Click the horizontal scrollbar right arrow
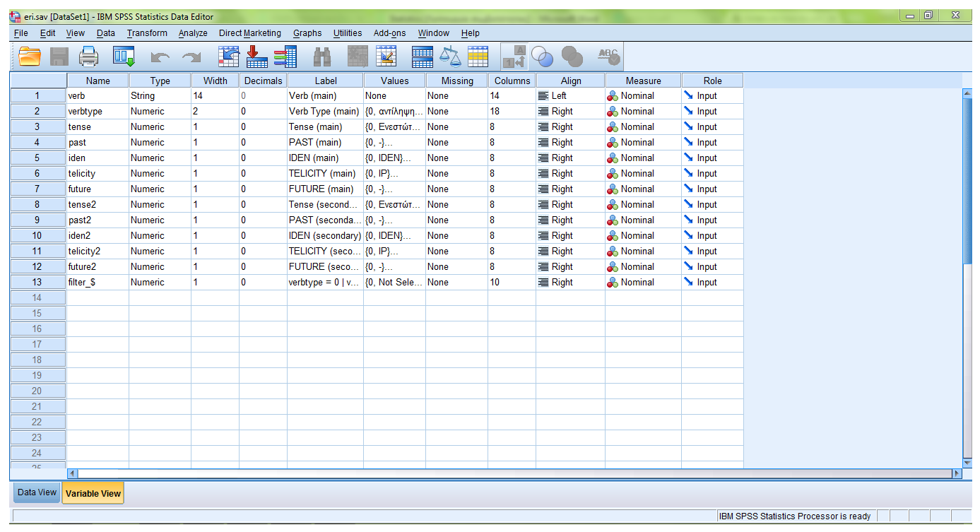The width and height of the screenshot is (980, 532). tap(957, 473)
